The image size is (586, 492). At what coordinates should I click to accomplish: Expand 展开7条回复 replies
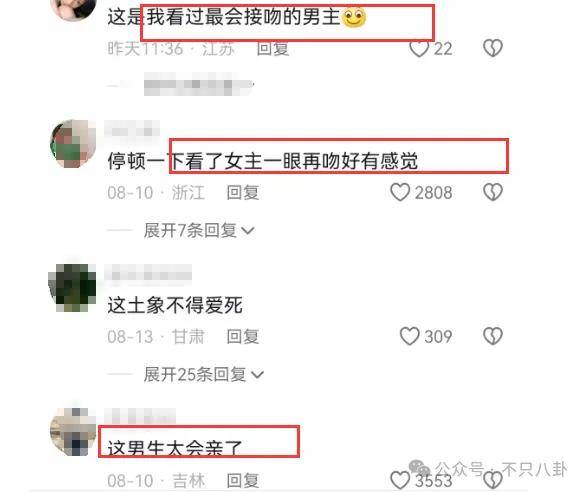pos(199,230)
